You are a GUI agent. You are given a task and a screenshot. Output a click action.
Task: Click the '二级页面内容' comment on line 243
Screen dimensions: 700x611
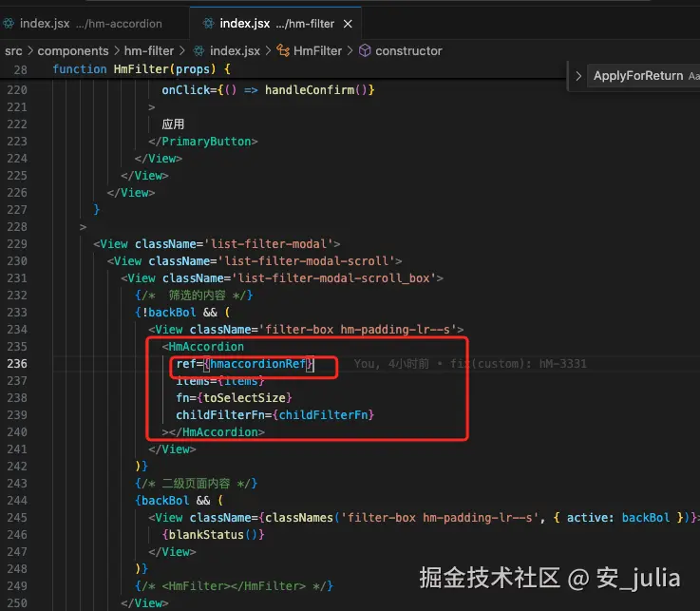[196, 484]
